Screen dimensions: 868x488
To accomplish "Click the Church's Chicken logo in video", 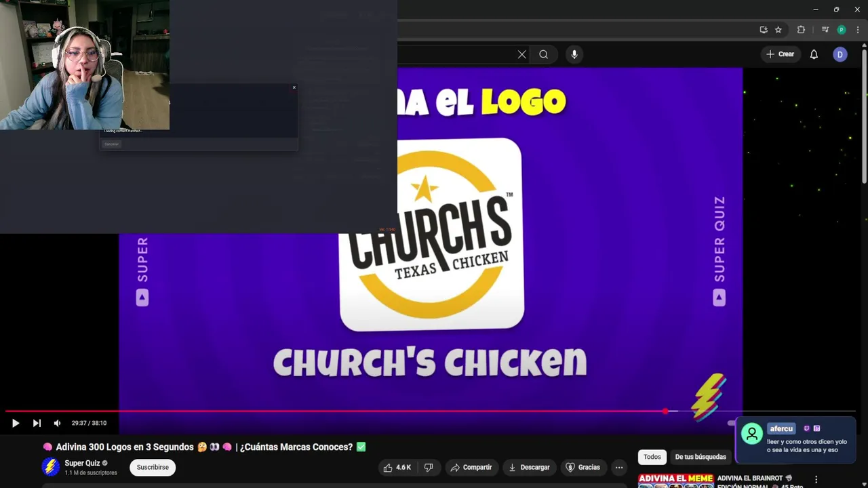I will pyautogui.click(x=431, y=235).
